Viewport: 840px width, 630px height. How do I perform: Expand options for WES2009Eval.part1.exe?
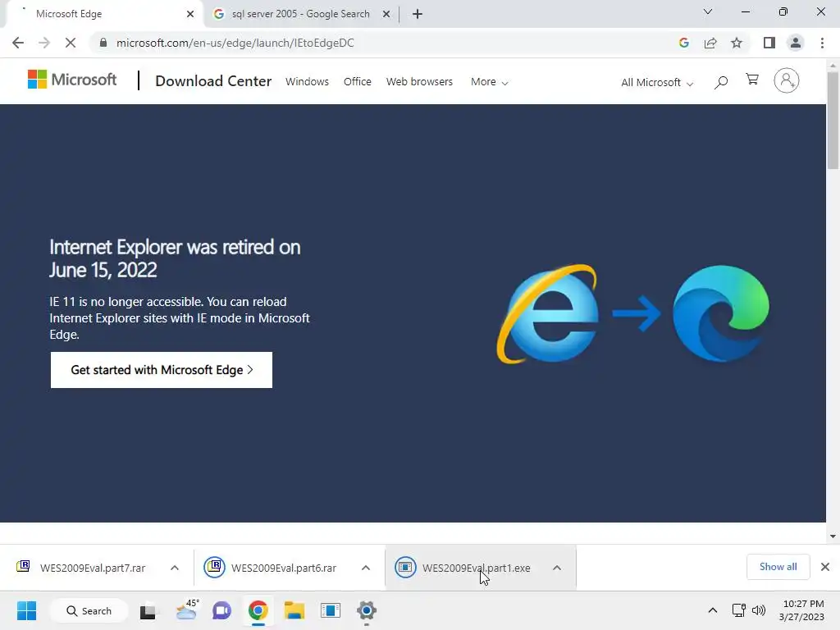[x=557, y=568]
